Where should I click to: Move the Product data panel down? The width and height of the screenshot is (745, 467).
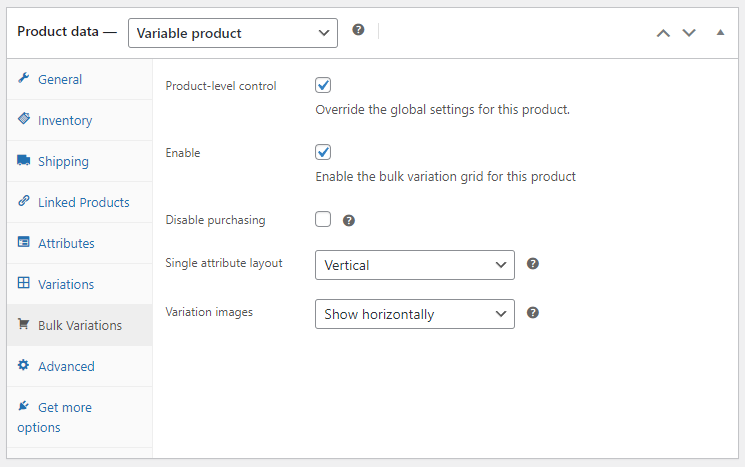tap(689, 33)
